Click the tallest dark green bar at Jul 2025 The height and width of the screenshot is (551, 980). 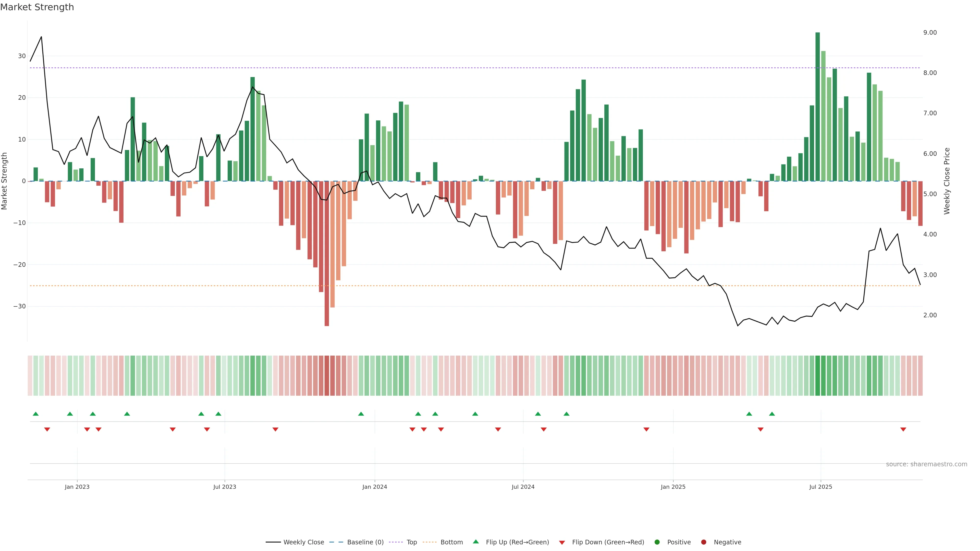pyautogui.click(x=817, y=106)
